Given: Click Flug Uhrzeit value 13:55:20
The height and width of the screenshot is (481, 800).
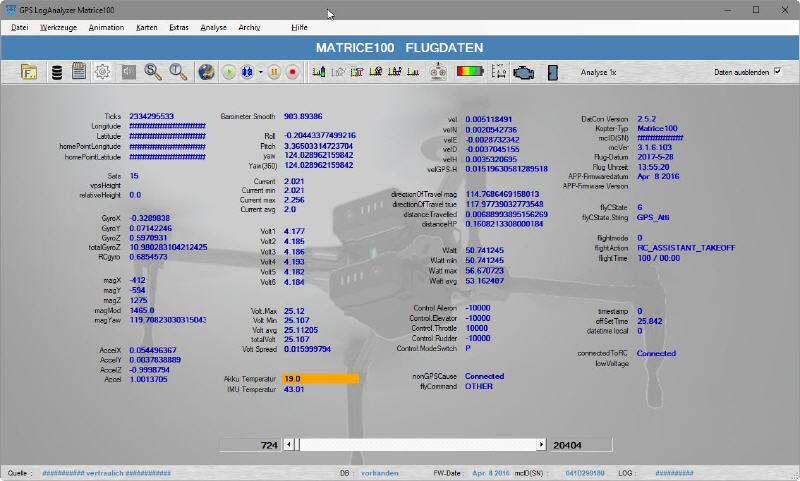Looking at the screenshot, I should tap(653, 167).
